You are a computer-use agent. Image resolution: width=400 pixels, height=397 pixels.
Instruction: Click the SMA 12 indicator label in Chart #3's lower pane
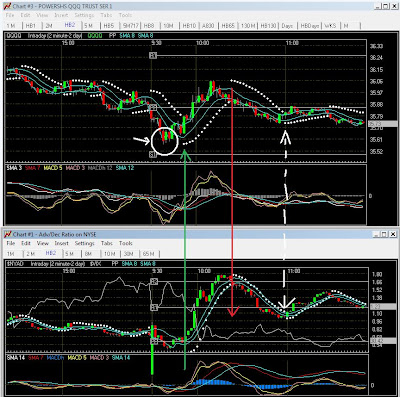(x=125, y=168)
